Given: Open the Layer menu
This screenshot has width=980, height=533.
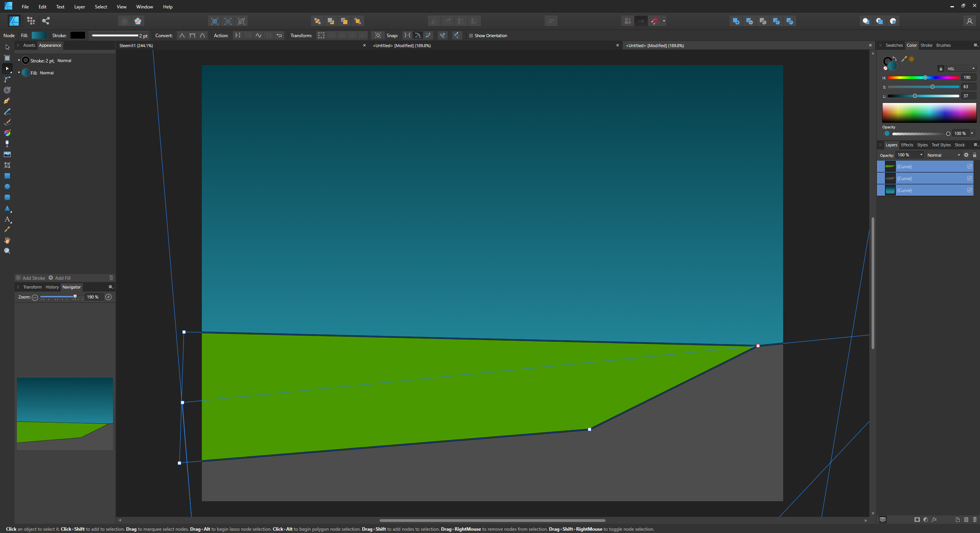Looking at the screenshot, I should [x=79, y=7].
